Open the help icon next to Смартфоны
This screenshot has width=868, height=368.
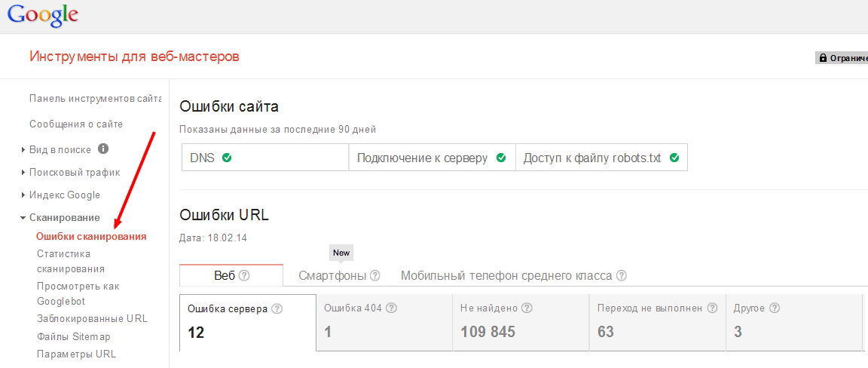375,275
